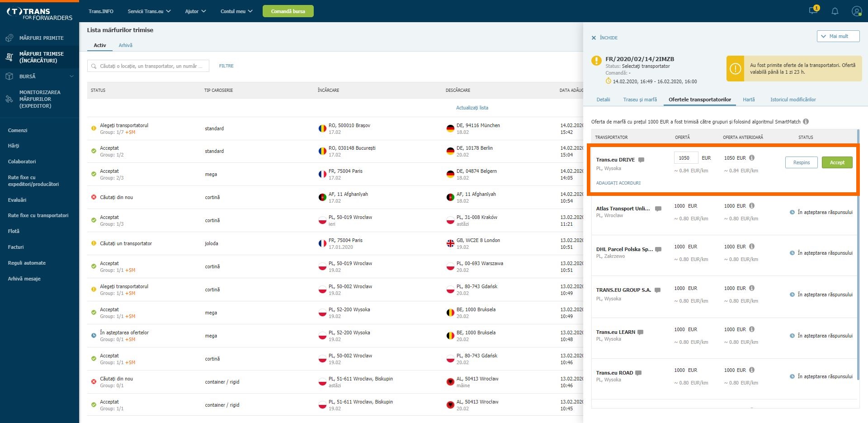This screenshot has width=868, height=423.
Task: Reject offer with the Respins button
Action: tap(801, 162)
